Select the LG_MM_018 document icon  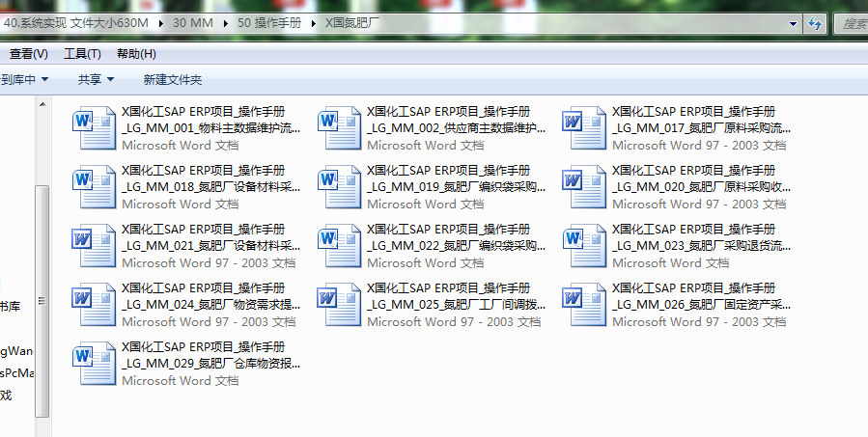(x=94, y=186)
